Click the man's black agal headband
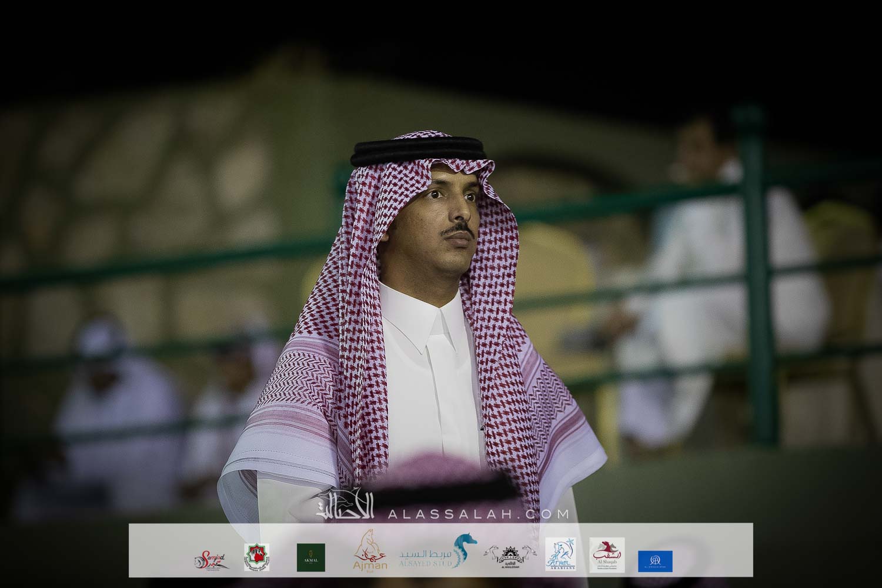Screen dimensions: 882x588 click(x=419, y=151)
